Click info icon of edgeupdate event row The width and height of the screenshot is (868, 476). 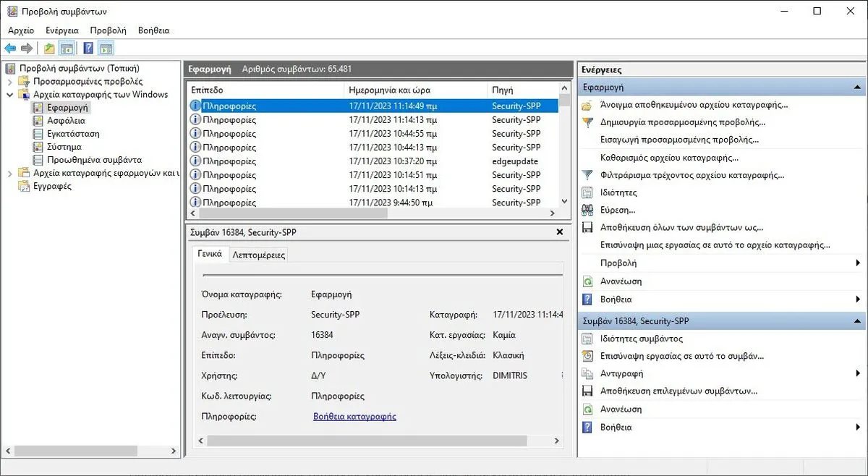click(195, 161)
